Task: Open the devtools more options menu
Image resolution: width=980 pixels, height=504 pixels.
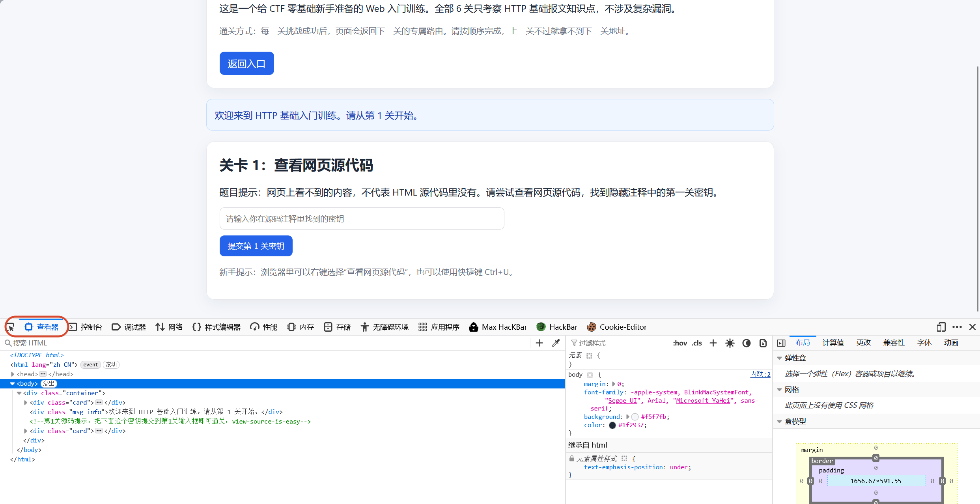Action: coord(957,327)
